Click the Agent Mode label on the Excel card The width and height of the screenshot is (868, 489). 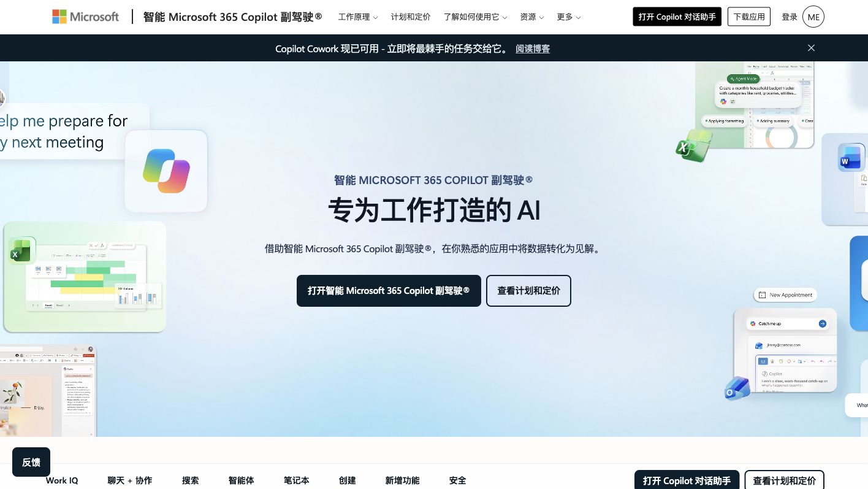pyautogui.click(x=744, y=79)
